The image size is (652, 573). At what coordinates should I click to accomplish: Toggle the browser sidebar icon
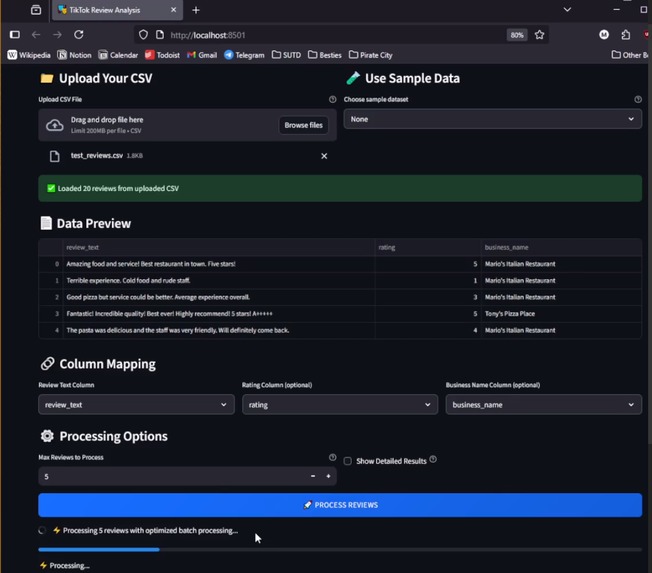[15, 35]
